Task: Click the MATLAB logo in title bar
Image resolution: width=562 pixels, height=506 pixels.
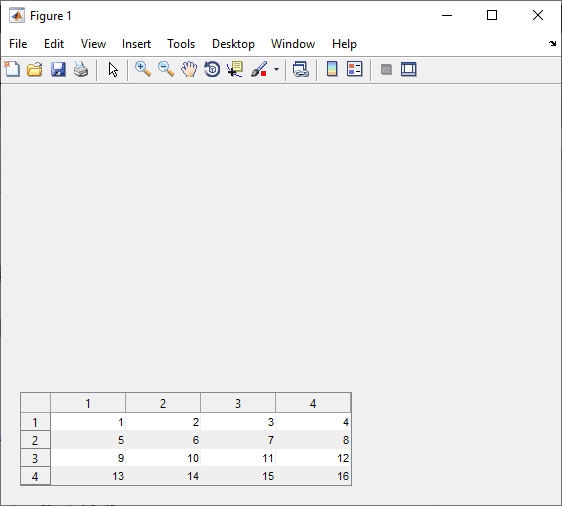Action: click(17, 16)
